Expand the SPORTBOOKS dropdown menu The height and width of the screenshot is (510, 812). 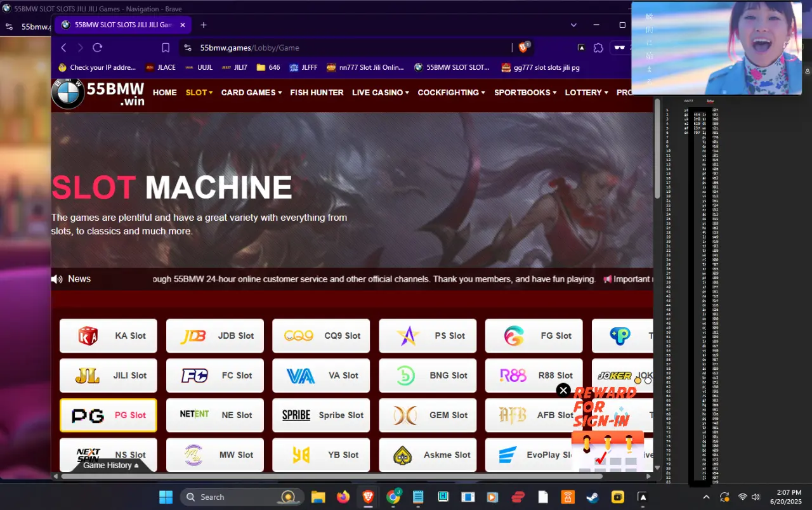(x=525, y=93)
